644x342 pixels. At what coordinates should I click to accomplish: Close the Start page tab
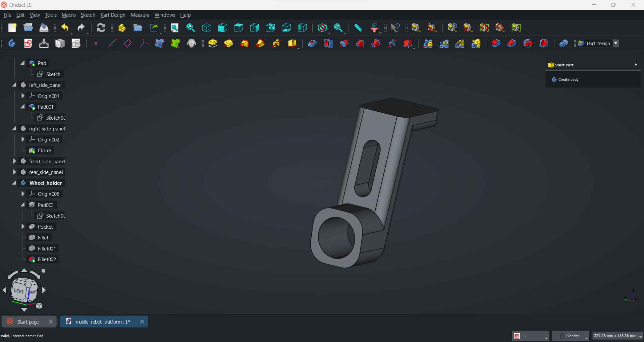point(51,322)
